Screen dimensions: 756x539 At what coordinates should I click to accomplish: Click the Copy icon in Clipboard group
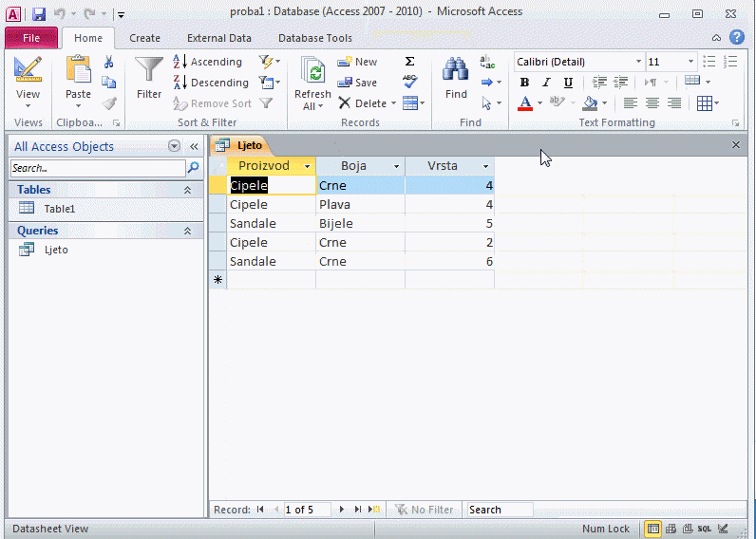pos(109,83)
